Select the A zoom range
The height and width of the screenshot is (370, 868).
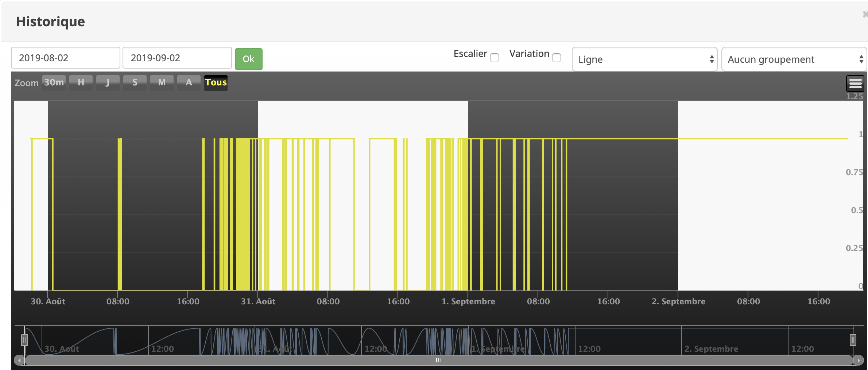189,82
